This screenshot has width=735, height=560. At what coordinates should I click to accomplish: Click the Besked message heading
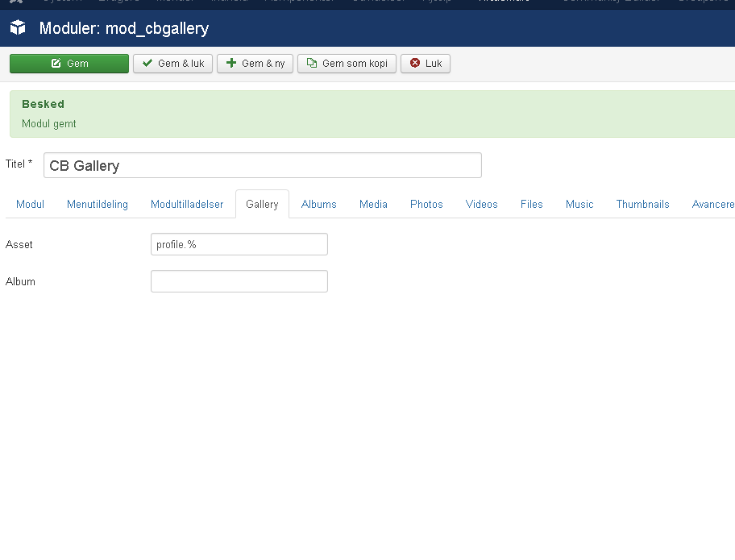(44, 104)
